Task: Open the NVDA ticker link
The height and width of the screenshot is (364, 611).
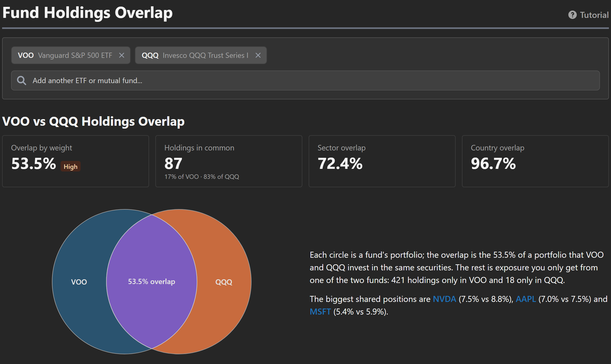Action: click(444, 299)
